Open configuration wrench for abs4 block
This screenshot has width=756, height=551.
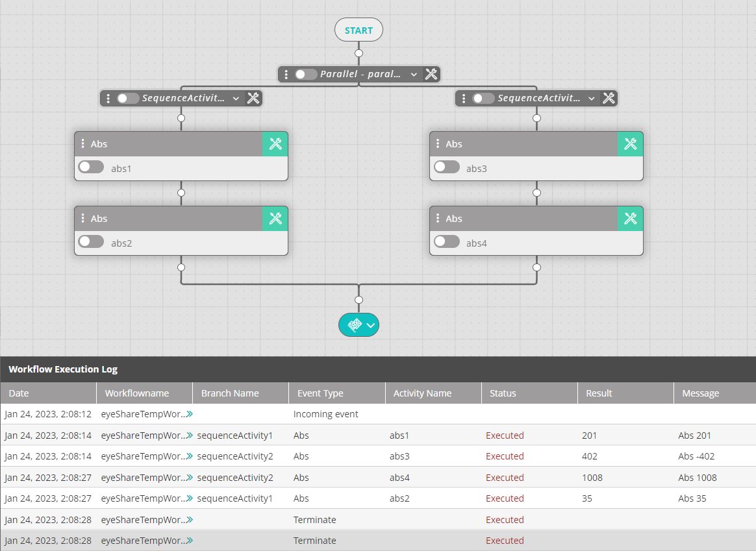tap(630, 219)
